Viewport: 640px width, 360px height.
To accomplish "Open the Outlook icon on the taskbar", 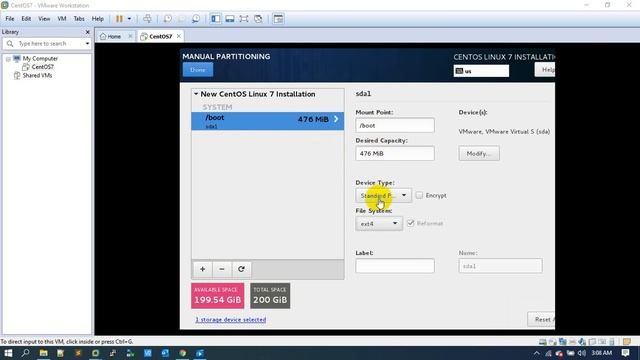I will (165, 353).
